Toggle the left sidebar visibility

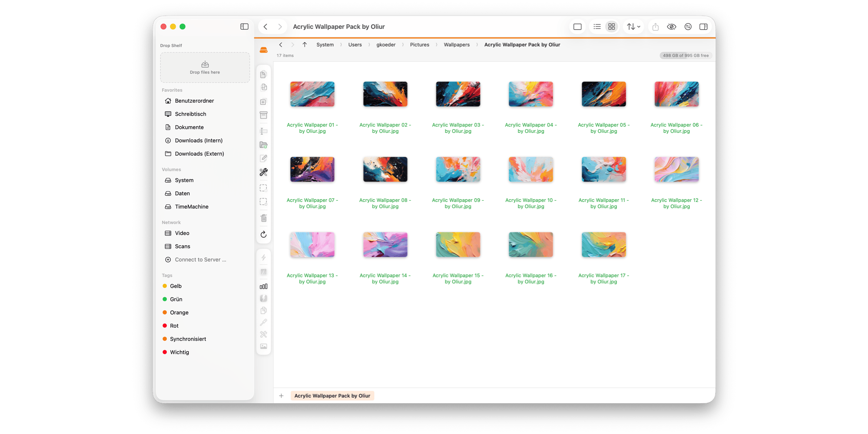(x=244, y=26)
